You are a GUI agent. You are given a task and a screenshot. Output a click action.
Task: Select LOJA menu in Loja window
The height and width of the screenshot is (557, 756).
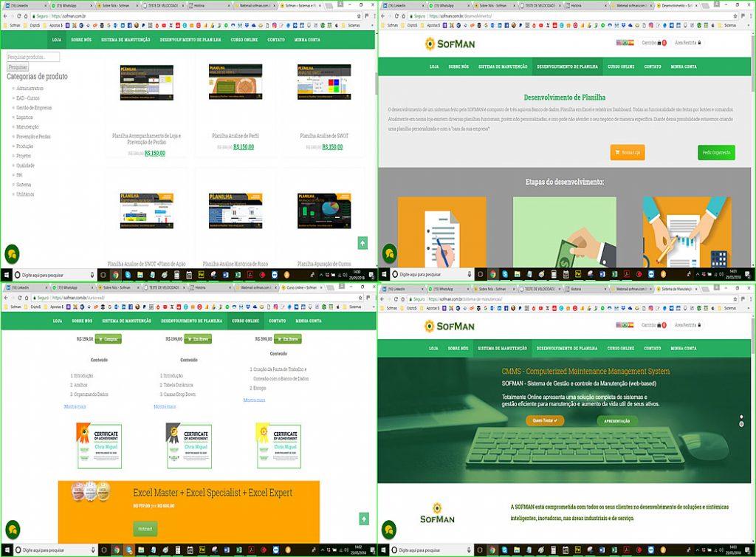click(x=56, y=40)
